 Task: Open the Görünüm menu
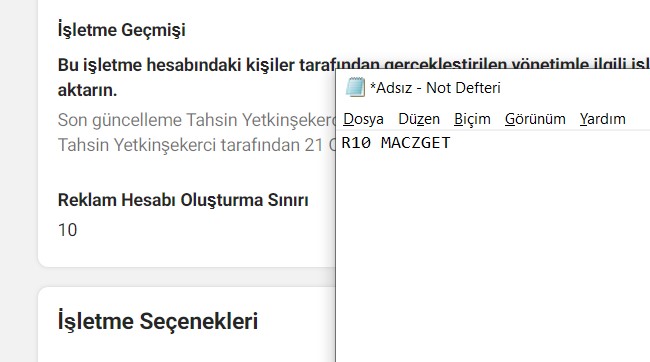[535, 119]
